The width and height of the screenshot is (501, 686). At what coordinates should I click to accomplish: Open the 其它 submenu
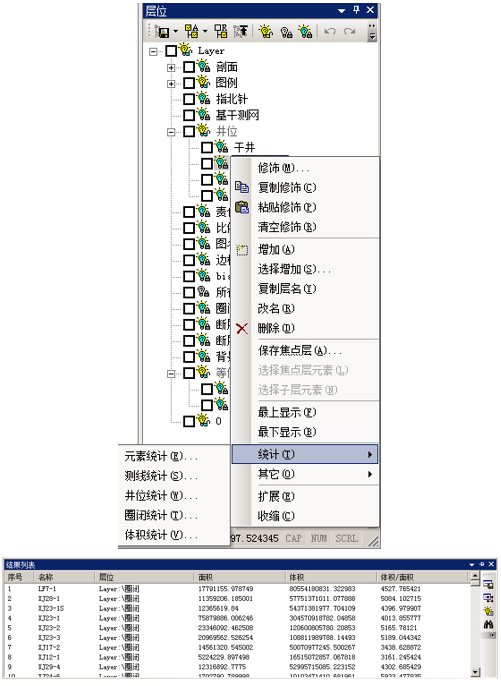[305, 474]
